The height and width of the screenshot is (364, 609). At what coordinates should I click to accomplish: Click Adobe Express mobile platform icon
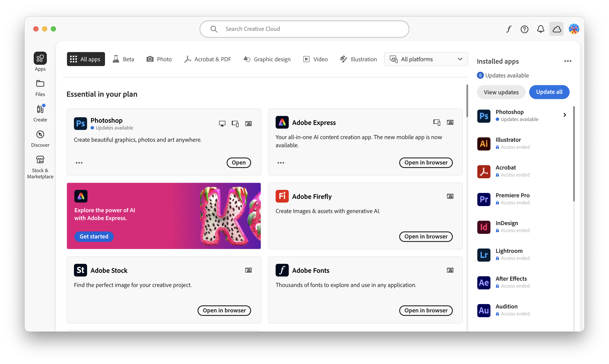(x=437, y=122)
